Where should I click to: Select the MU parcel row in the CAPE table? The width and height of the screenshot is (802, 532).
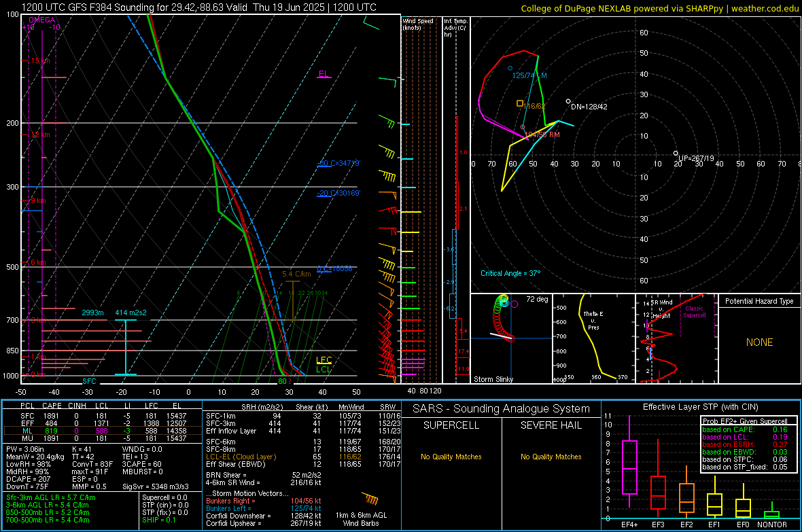(x=103, y=438)
